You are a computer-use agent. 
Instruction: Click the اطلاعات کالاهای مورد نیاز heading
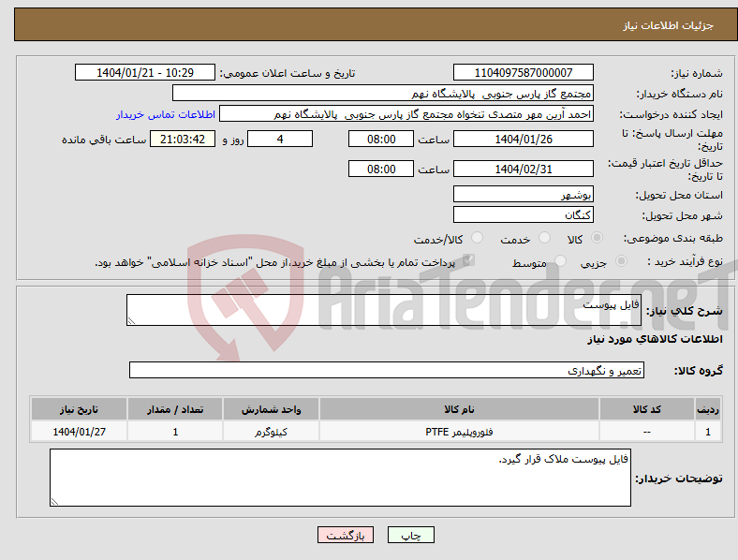tap(655, 339)
